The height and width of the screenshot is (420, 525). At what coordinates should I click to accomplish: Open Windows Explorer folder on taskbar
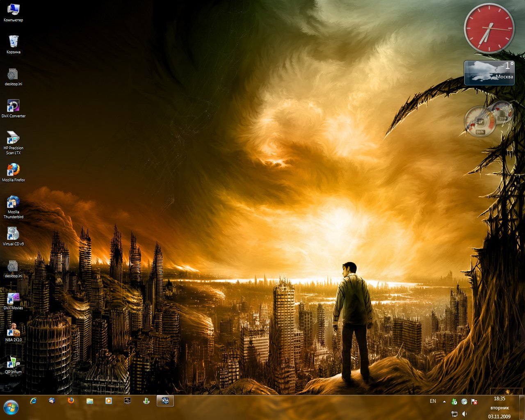click(x=90, y=401)
